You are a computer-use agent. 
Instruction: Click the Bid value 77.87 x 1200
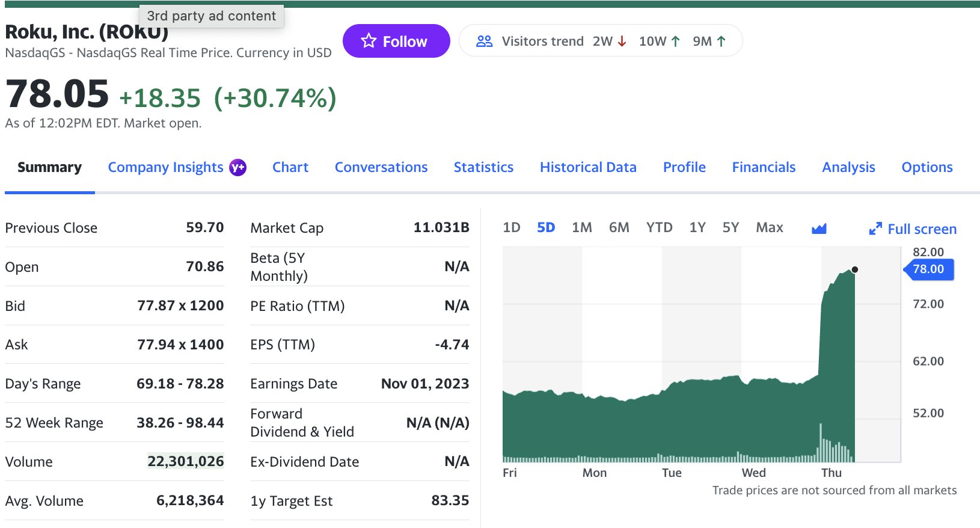(x=180, y=305)
